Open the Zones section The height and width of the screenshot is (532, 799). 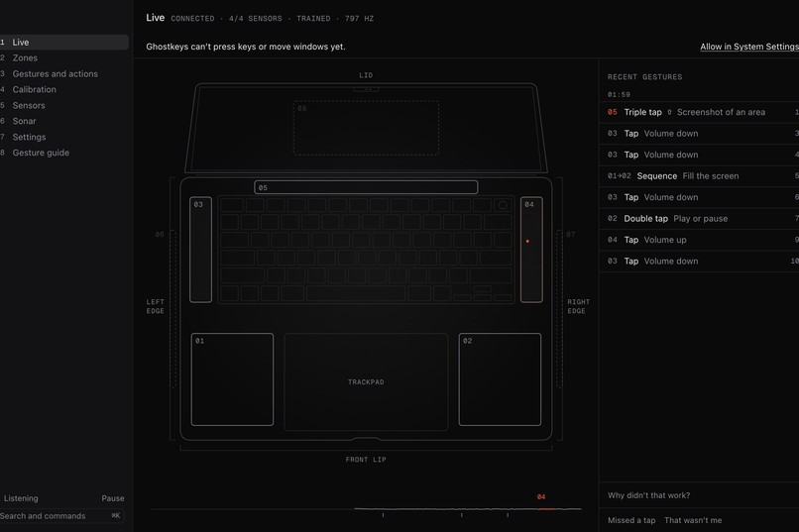[63, 58]
